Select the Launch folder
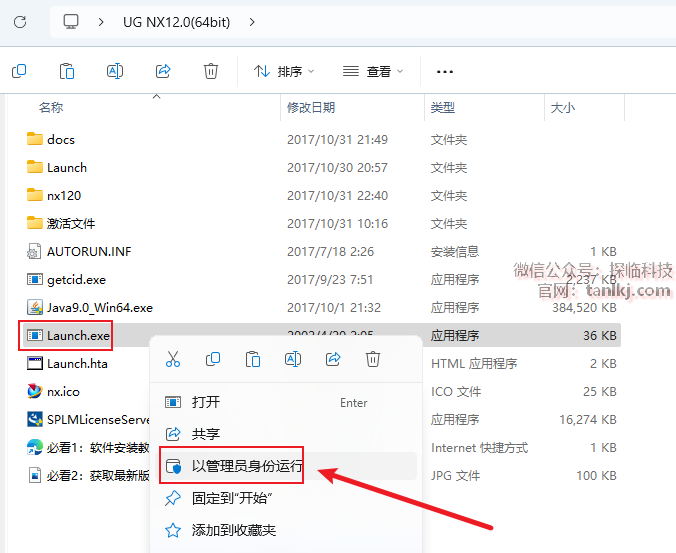This screenshot has width=676, height=553. coord(56,168)
